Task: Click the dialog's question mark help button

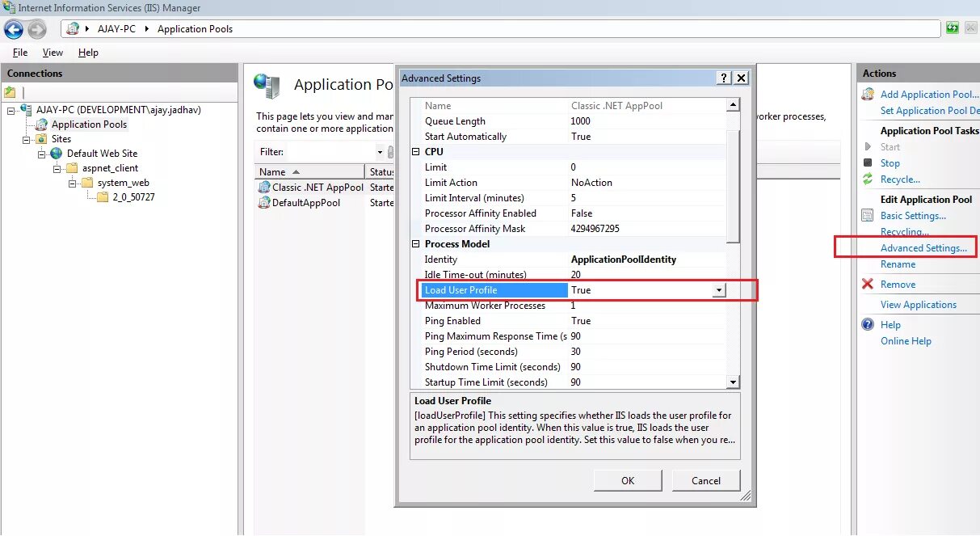Action: tap(724, 78)
